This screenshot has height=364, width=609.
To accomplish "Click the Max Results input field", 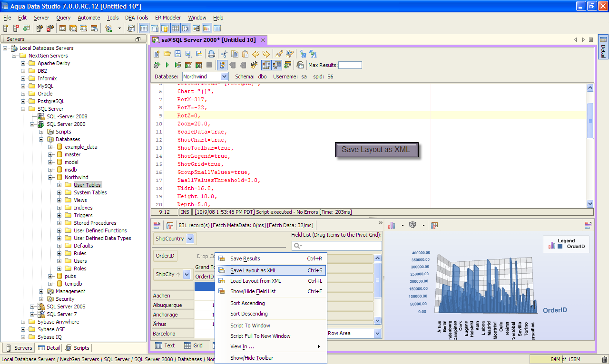I will [350, 65].
